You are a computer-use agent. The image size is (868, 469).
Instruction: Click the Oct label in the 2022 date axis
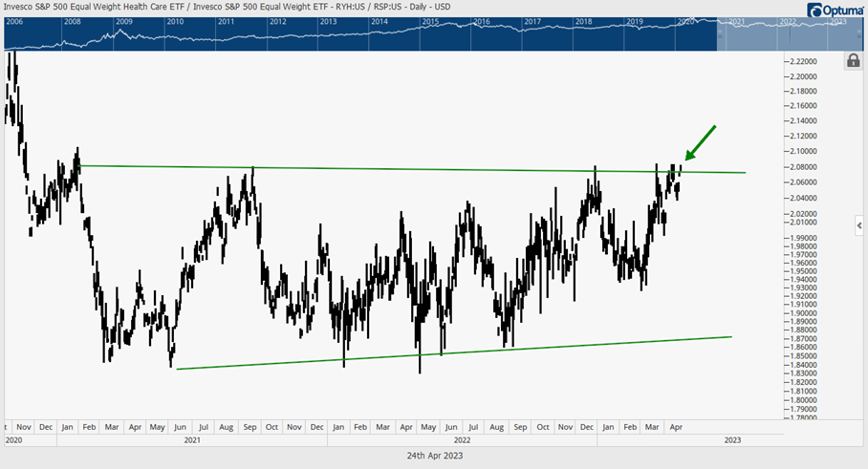tap(543, 427)
